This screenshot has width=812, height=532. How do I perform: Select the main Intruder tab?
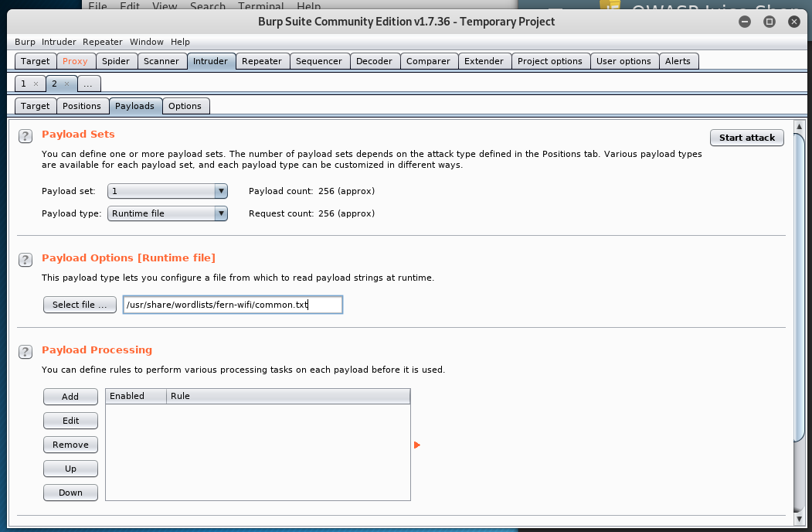pos(210,61)
